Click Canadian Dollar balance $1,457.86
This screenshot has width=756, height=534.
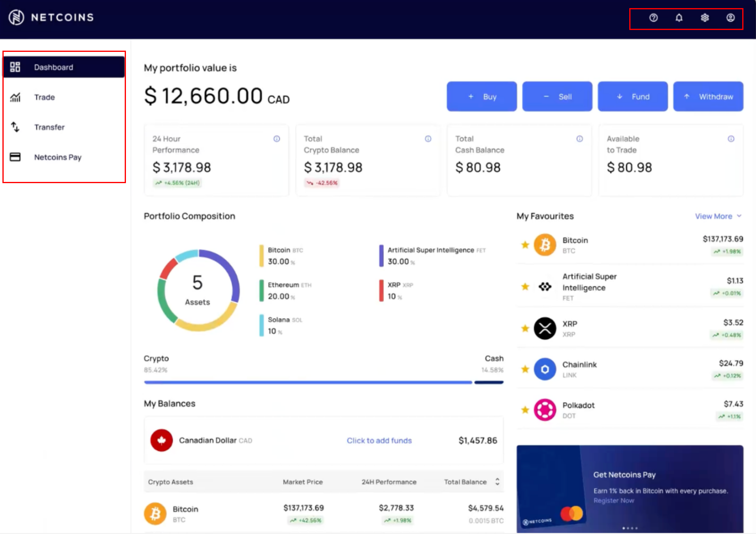477,440
